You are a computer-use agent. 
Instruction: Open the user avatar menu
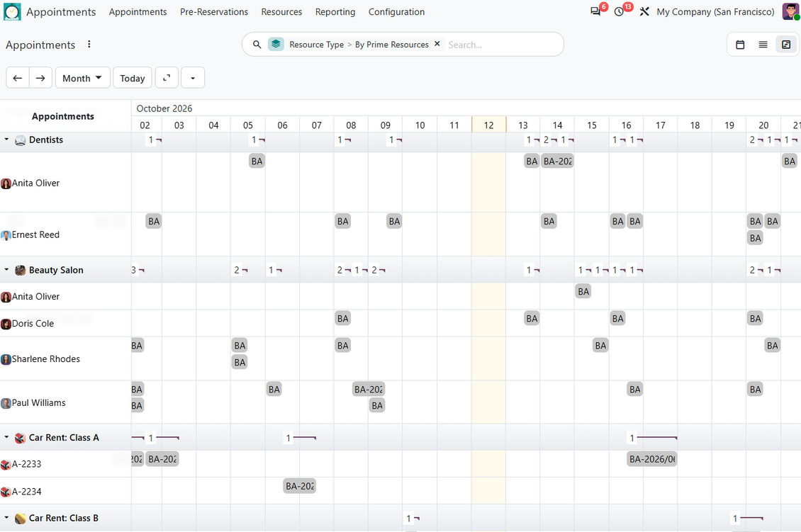tap(791, 11)
